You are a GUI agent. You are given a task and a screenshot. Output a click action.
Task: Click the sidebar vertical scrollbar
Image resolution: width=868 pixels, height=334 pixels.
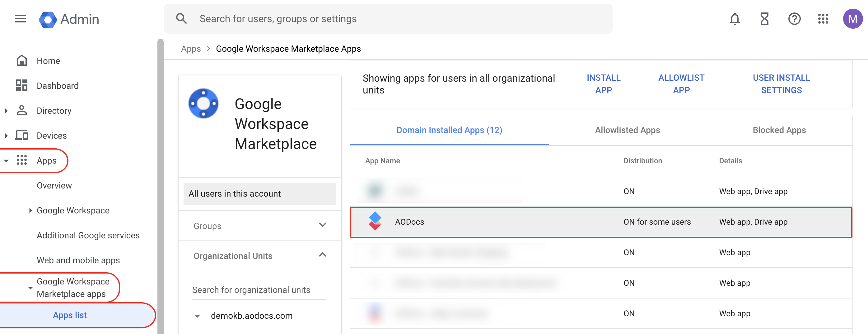point(161,186)
